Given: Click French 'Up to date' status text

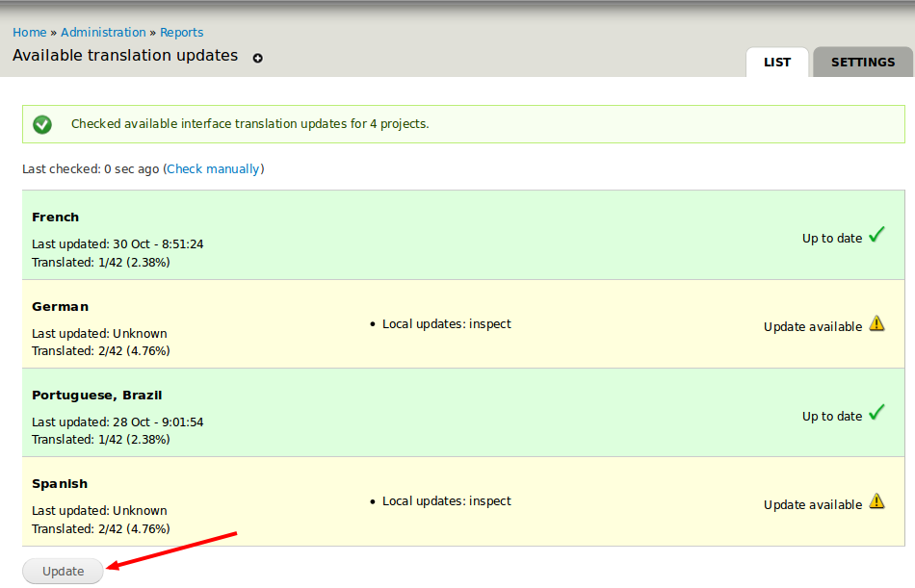Looking at the screenshot, I should pyautogui.click(x=832, y=239).
